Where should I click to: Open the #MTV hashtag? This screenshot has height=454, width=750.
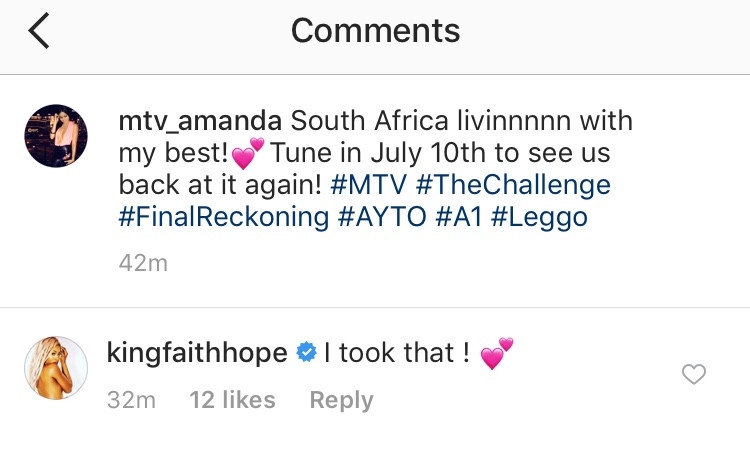pyautogui.click(x=368, y=185)
